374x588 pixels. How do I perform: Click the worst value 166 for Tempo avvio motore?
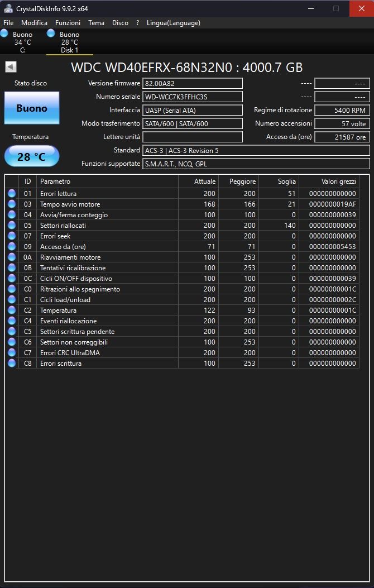tap(250, 204)
